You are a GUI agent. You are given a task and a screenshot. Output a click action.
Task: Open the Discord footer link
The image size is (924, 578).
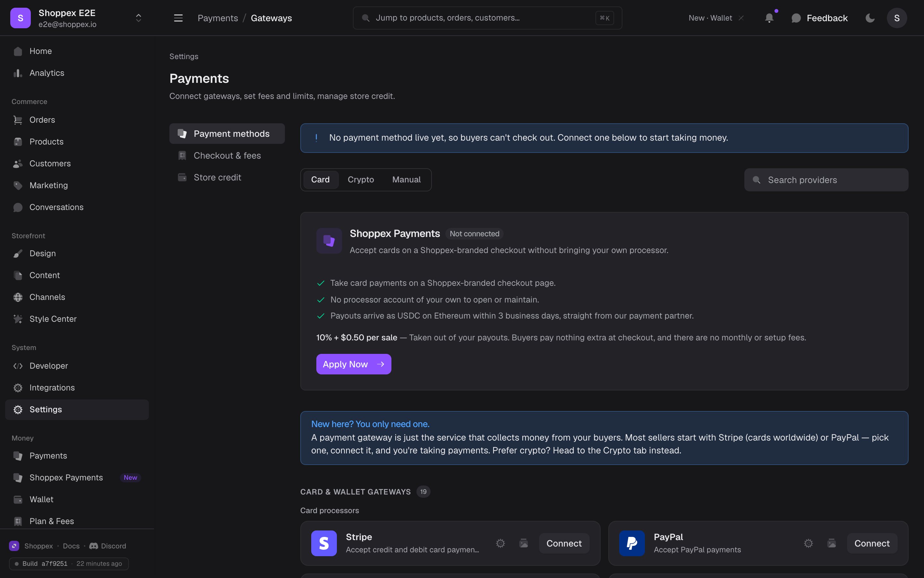pyautogui.click(x=108, y=546)
